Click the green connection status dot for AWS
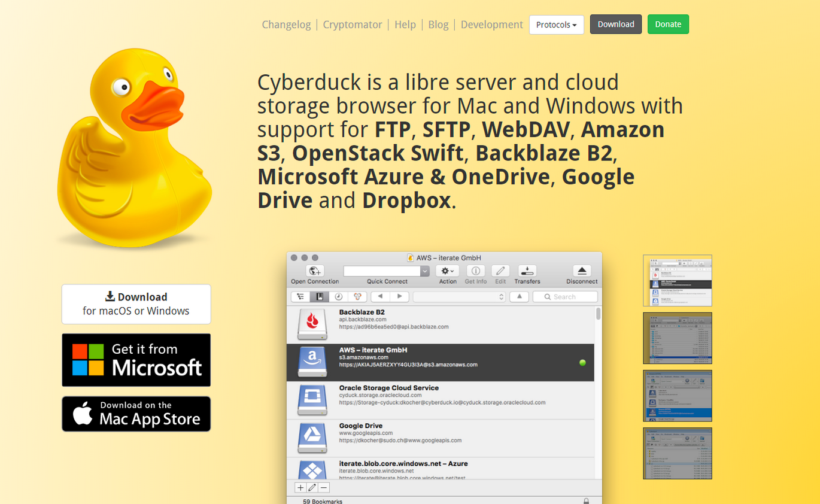820x504 pixels. point(582,363)
